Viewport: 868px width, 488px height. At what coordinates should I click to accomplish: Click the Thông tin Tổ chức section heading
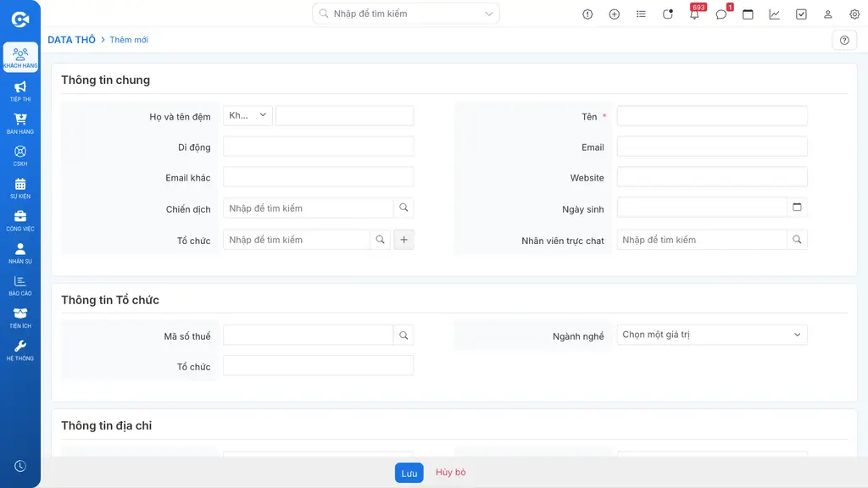pyautogui.click(x=110, y=300)
